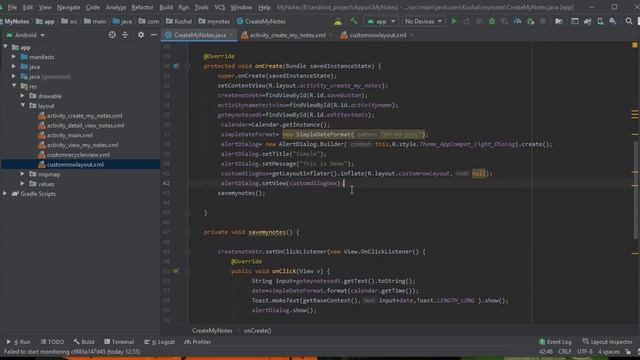Screen dimensions: 640x360
Task: Click the CRLF line separator in status bar
Action: 565,352
